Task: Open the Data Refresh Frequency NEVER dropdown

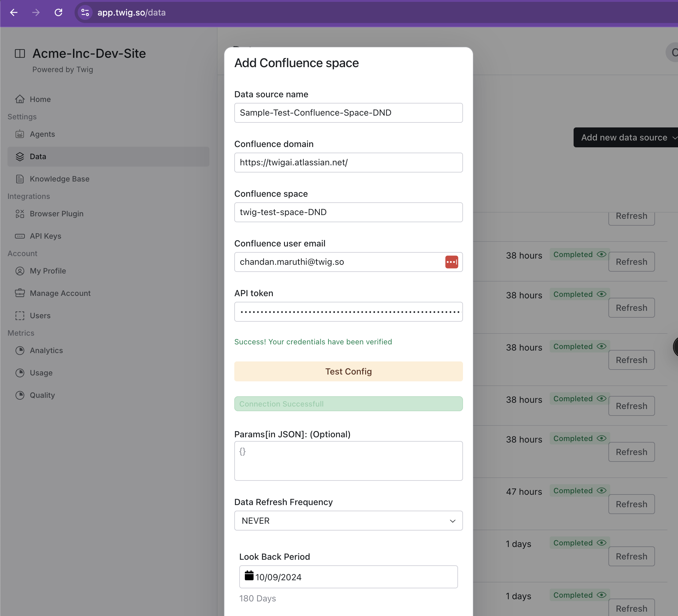Action: 348,521
